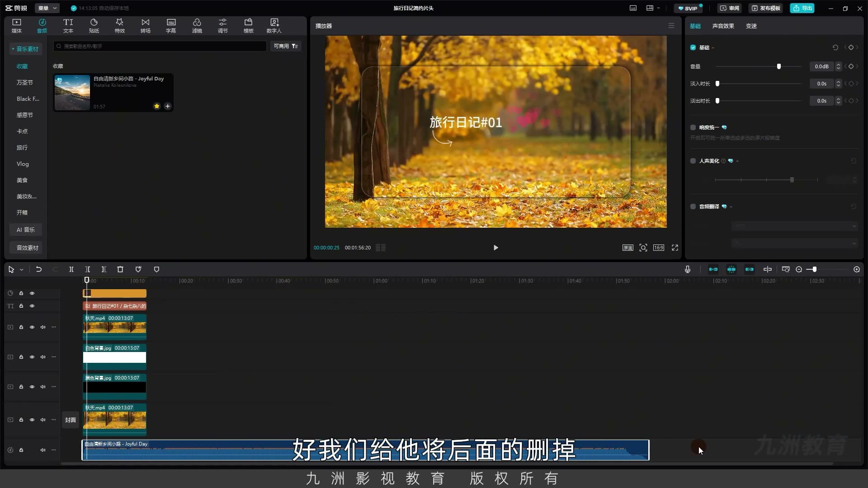Add Joyful Day track with plus icon
Screen dimensions: 868x488
[x=168, y=106]
